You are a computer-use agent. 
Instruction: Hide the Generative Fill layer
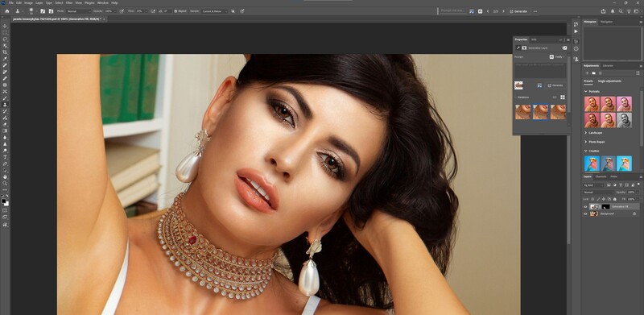[585, 206]
